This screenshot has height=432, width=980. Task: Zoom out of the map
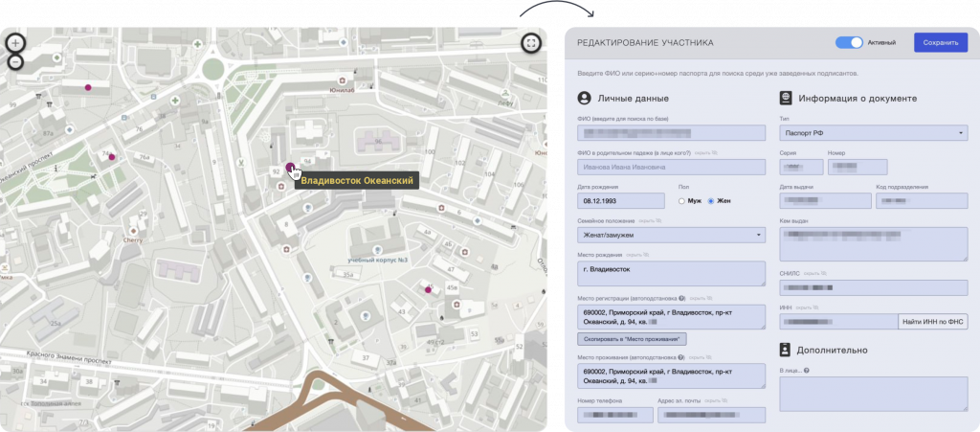(15, 62)
